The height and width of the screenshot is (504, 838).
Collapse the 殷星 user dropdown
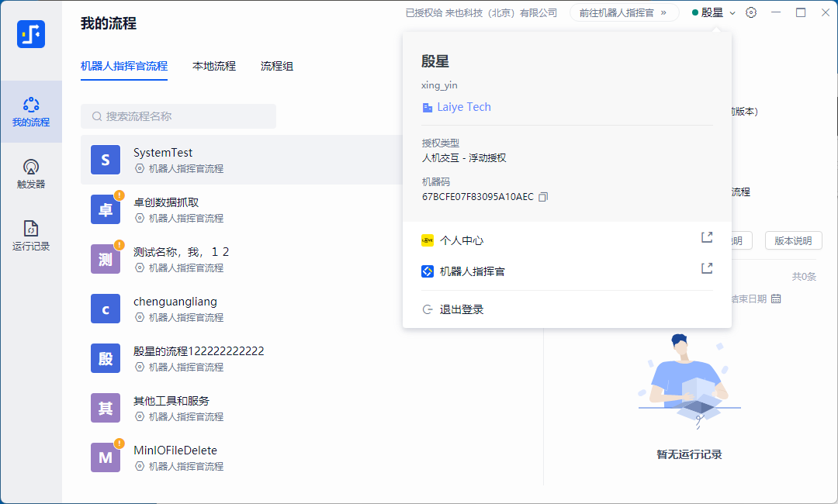click(x=713, y=12)
